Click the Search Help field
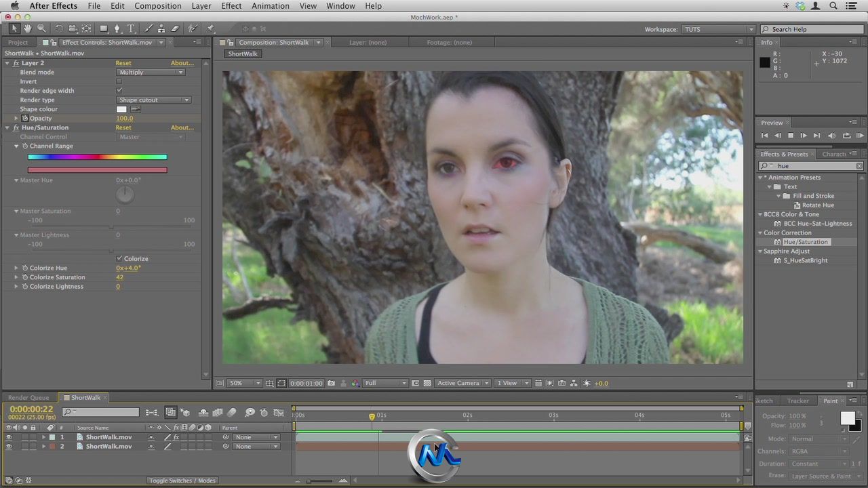Viewport: 868px width, 488px height. (x=812, y=29)
